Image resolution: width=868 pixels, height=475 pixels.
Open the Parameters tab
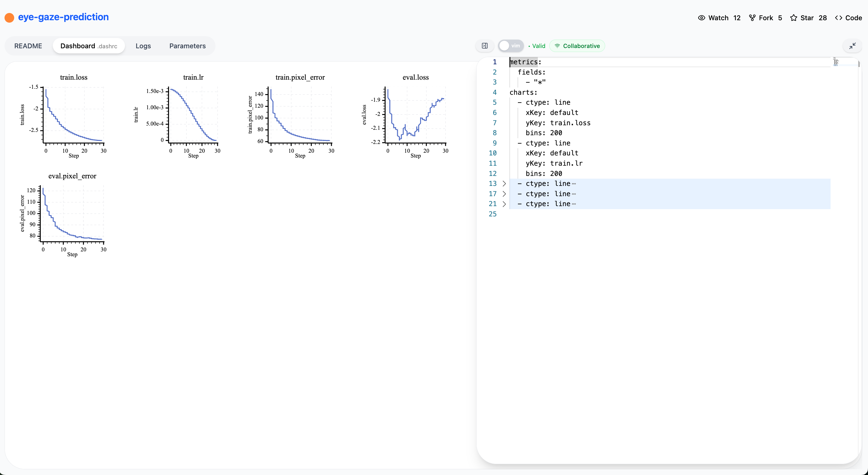187,46
